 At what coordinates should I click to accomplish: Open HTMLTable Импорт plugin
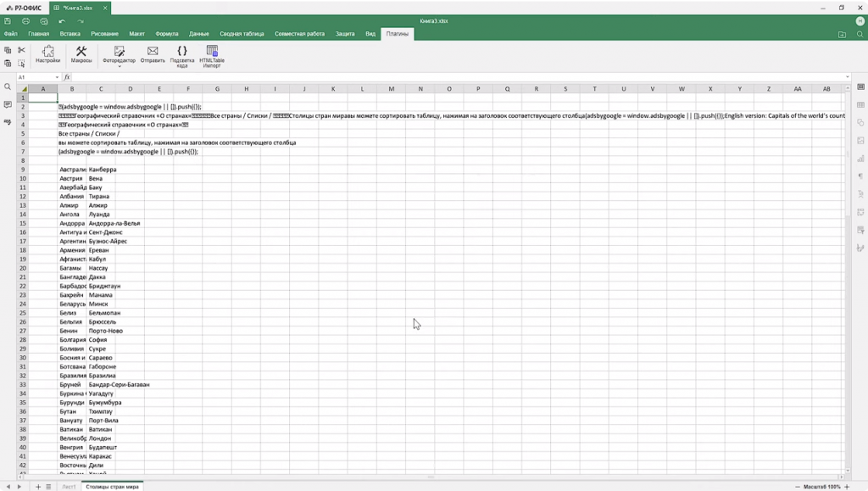[212, 54]
